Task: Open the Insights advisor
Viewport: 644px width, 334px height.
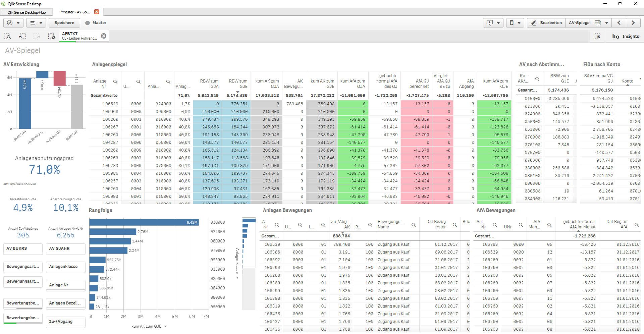Action: point(626,36)
